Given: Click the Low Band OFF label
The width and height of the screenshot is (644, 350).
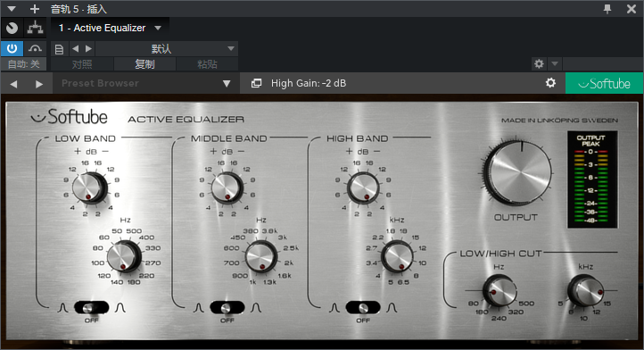Looking at the screenshot, I should click(91, 321).
